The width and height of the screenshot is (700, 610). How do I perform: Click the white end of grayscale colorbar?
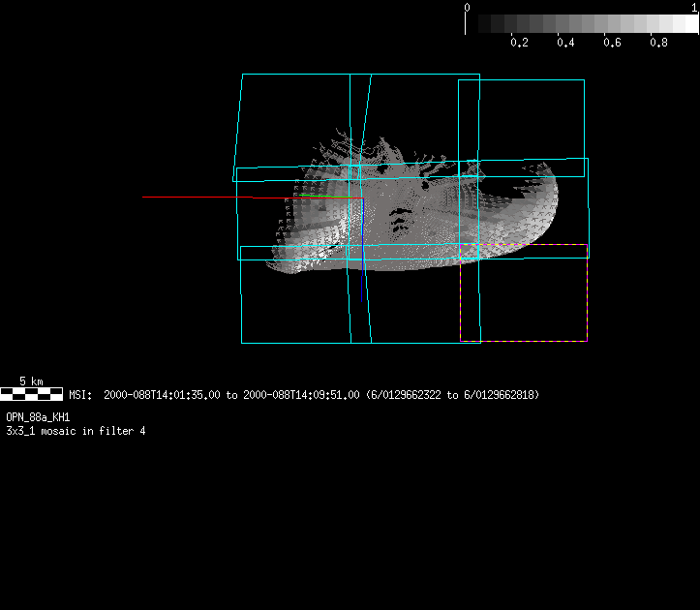pyautogui.click(x=689, y=23)
